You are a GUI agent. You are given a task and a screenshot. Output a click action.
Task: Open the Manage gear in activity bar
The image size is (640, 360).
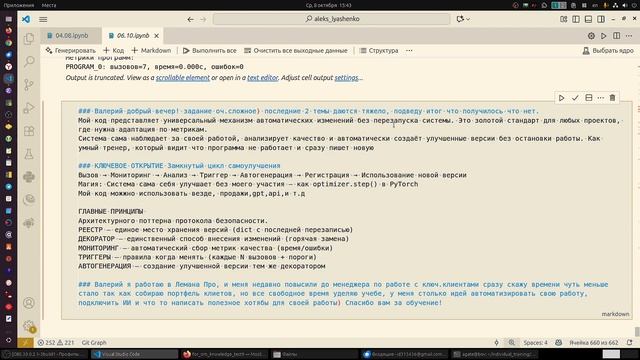point(29,326)
